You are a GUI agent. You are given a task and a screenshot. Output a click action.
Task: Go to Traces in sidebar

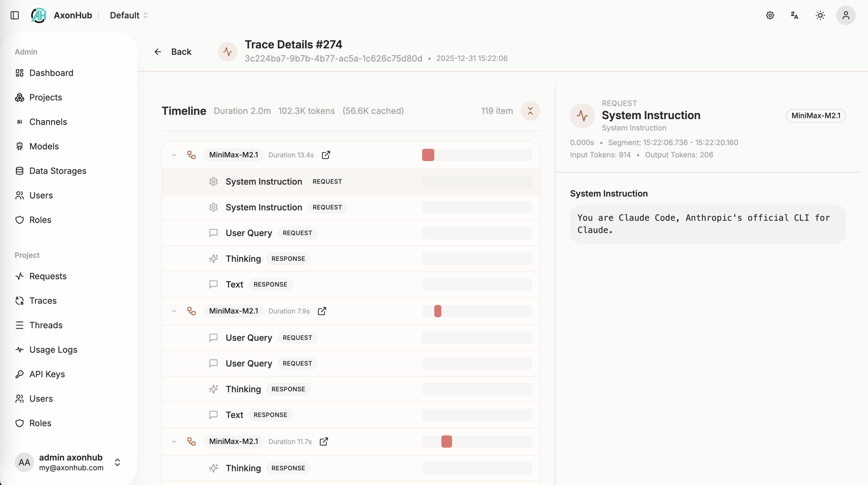(x=43, y=300)
